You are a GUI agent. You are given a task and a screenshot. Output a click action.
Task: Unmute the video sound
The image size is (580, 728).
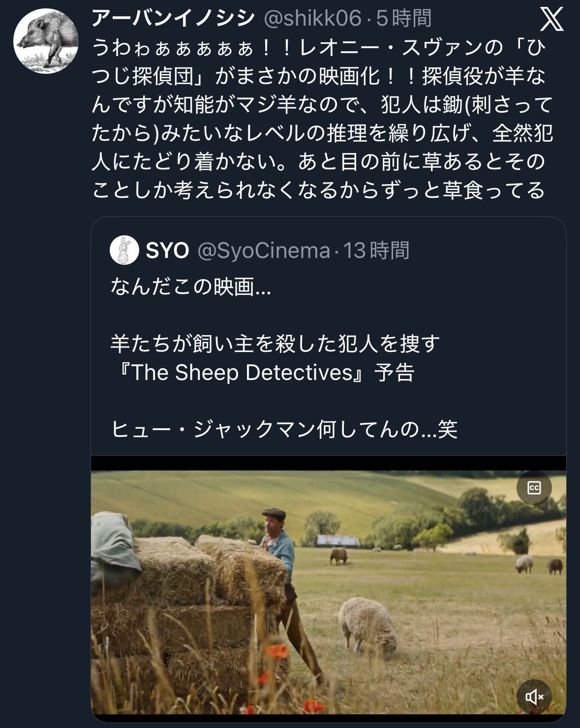[534, 696]
